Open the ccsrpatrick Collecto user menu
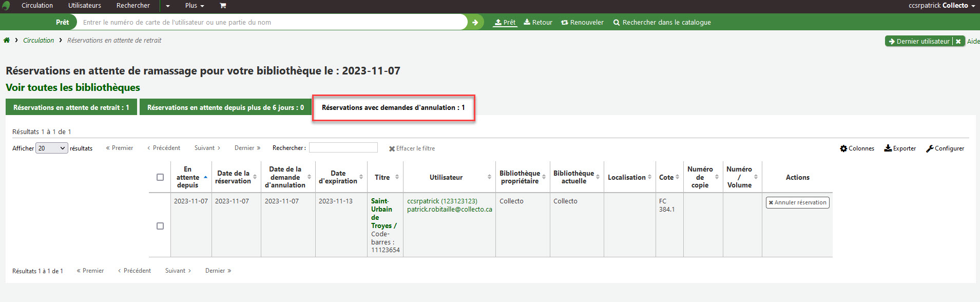980x302 pixels. tap(941, 6)
